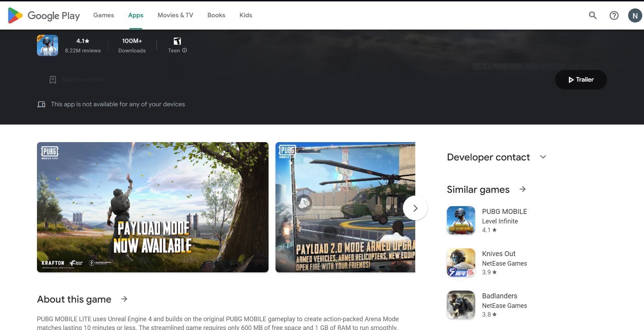Click the PUBG Mobile Lite app icon
Screen dimensions: 644x330
click(x=48, y=45)
